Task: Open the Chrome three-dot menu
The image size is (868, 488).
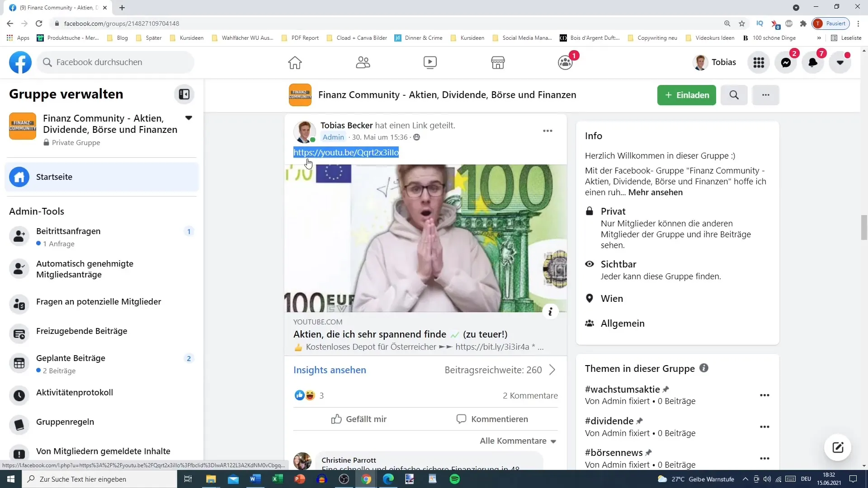Action: pos(859,23)
